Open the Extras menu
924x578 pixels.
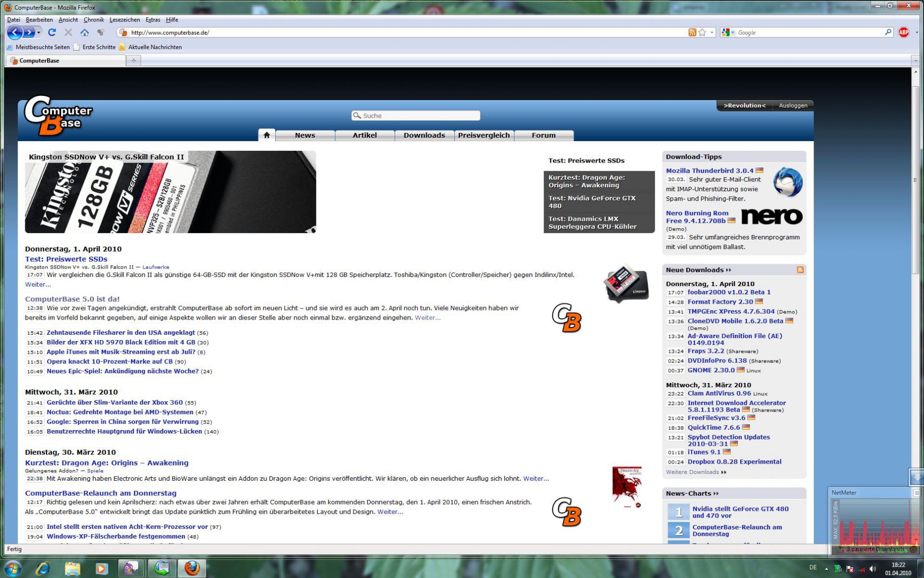click(153, 20)
